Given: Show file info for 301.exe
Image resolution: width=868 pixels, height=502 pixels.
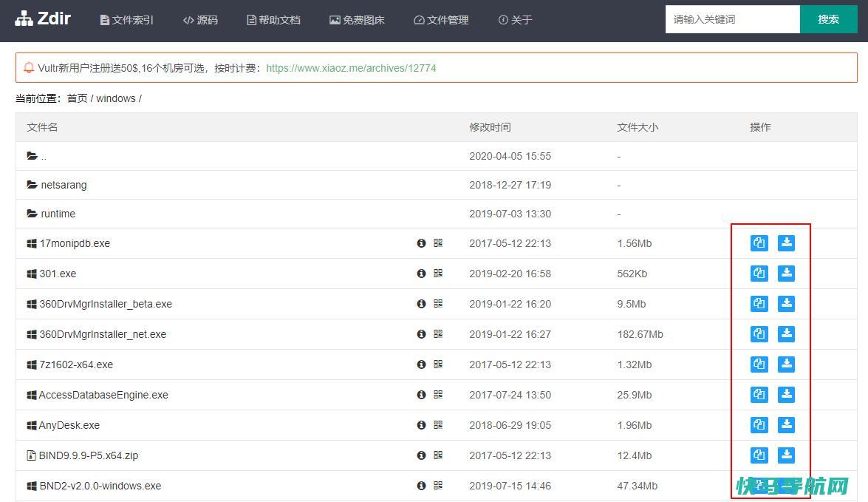Looking at the screenshot, I should [x=421, y=274].
